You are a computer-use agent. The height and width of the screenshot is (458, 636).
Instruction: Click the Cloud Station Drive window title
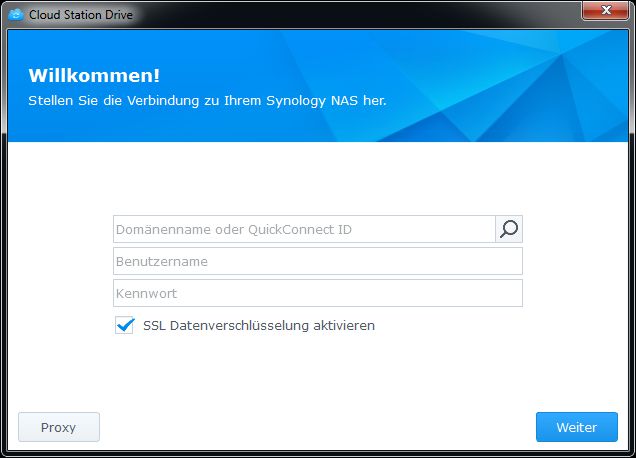[x=81, y=15]
